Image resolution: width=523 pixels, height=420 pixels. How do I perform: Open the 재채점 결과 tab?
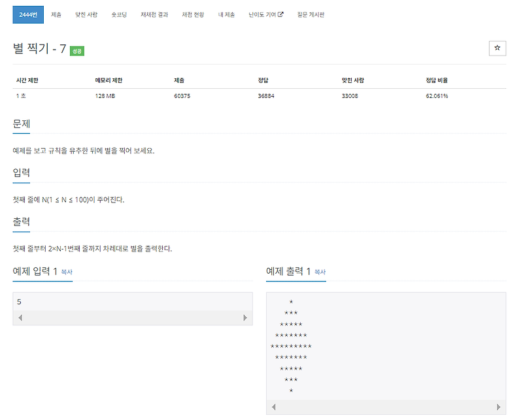(153, 13)
